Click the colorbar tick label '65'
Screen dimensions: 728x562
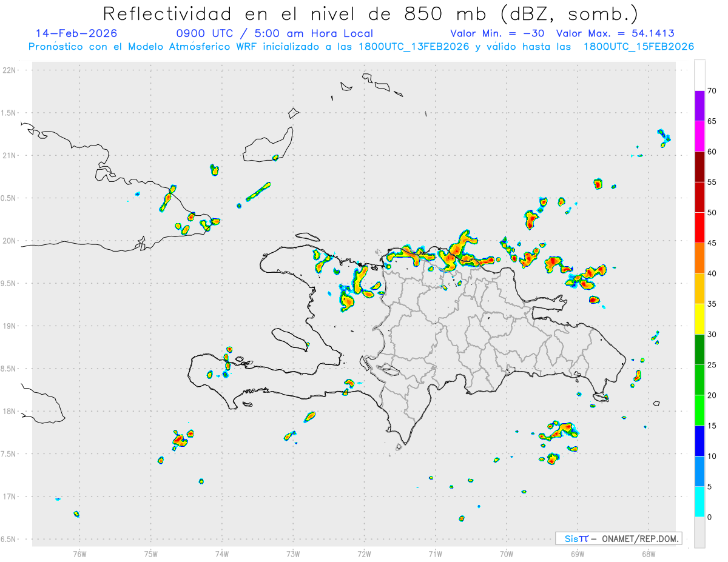click(712, 121)
